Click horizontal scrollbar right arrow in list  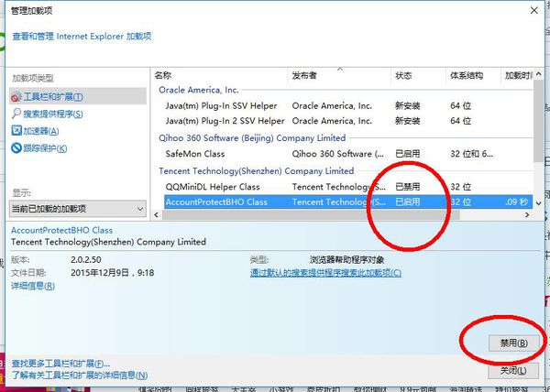pos(526,214)
